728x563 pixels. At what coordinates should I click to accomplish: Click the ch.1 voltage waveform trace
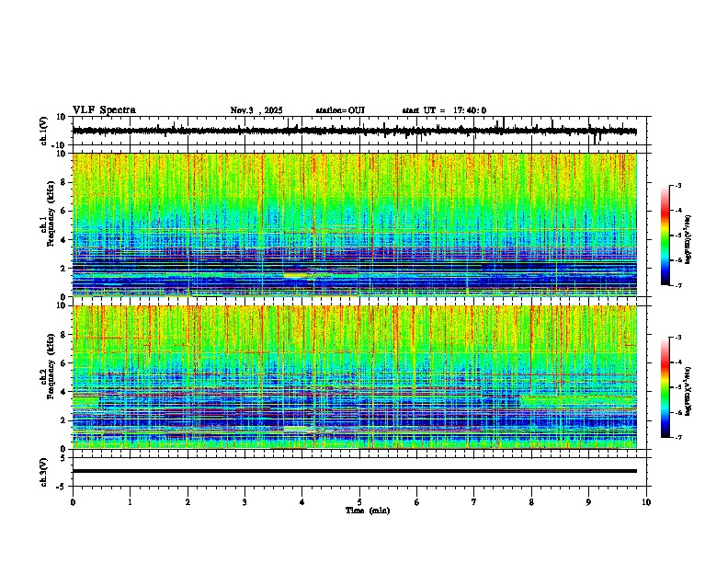(x=354, y=131)
